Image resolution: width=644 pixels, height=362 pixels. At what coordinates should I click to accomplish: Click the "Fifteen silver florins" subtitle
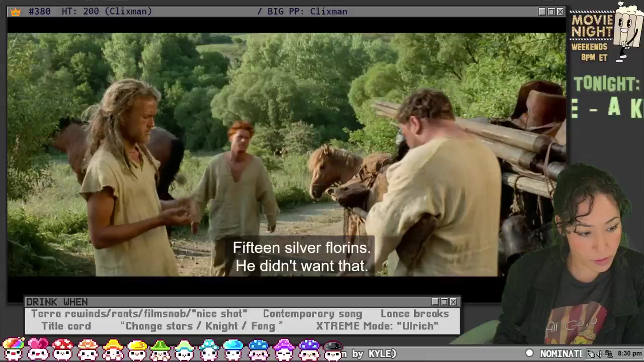pos(302,248)
